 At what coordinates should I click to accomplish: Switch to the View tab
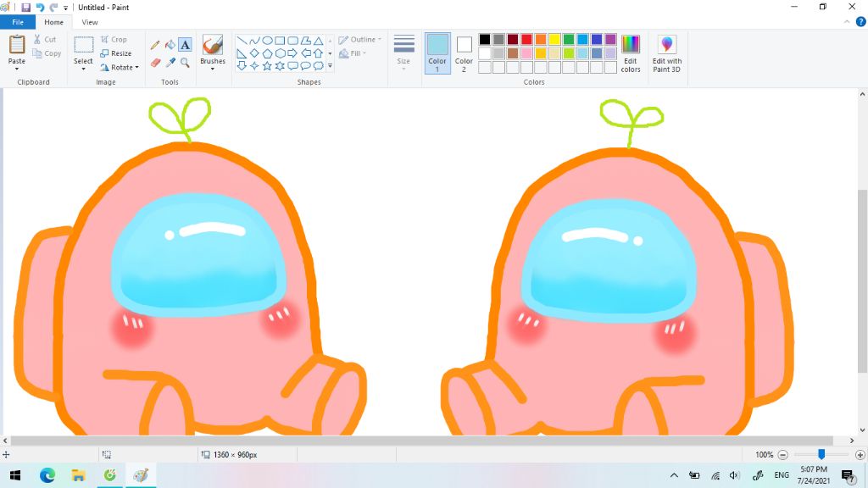(90, 22)
